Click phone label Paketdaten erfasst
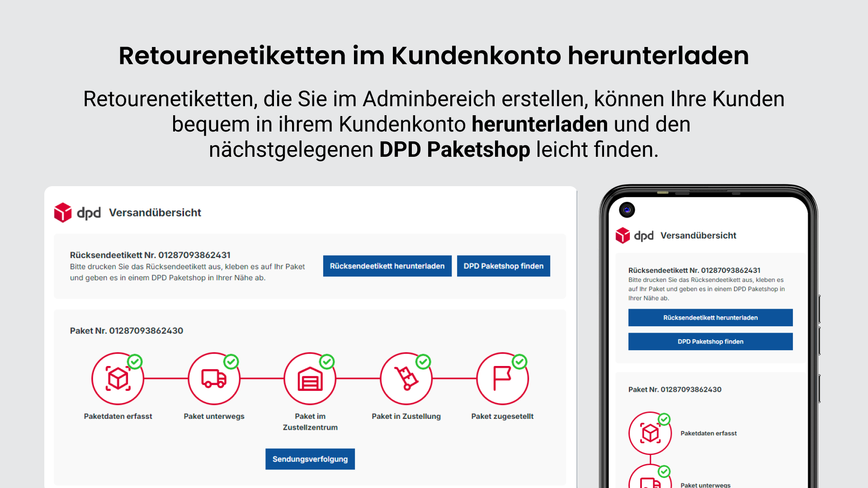Viewport: 868px width, 488px height. pos(709,433)
